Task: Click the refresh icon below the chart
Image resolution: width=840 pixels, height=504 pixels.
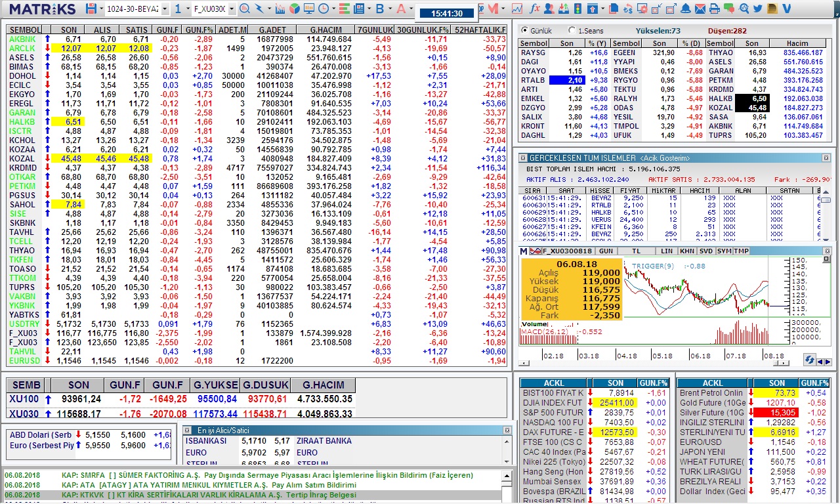Action: [x=809, y=360]
